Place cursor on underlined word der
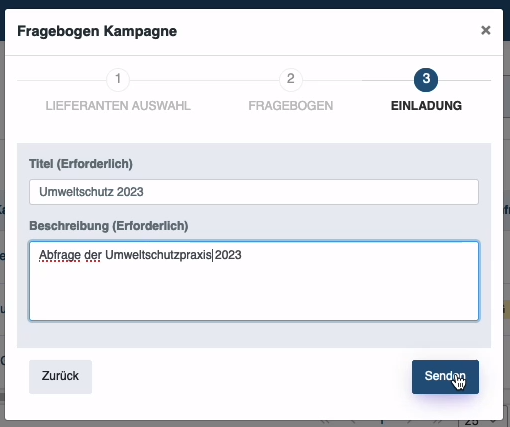Viewport: 510px width, 427px height. [93, 255]
